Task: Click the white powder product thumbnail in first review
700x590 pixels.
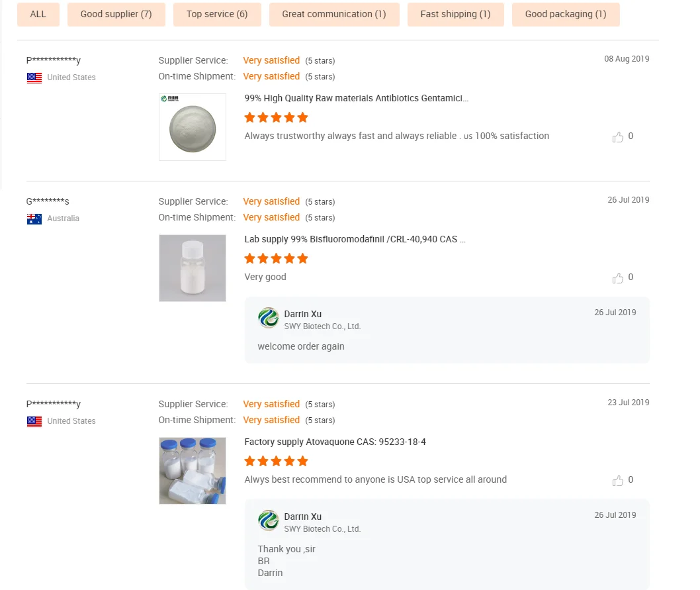Action: pyautogui.click(x=192, y=126)
